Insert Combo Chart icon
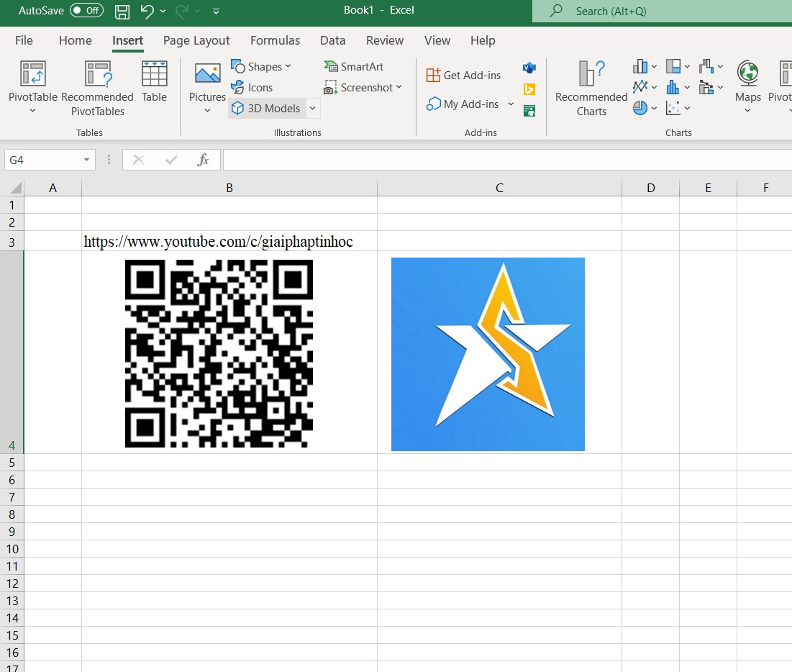Viewport: 792px width, 672px height. point(706,87)
